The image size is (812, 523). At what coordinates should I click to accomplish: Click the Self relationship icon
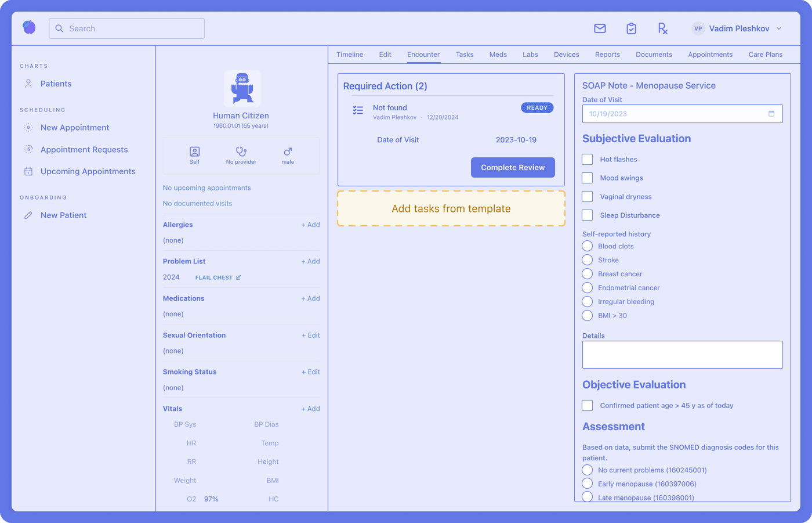pos(195,152)
